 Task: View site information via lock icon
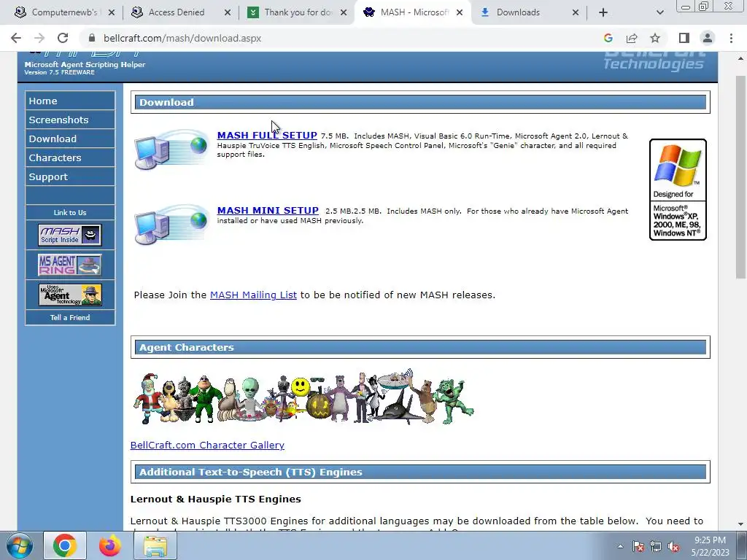pyautogui.click(x=92, y=38)
